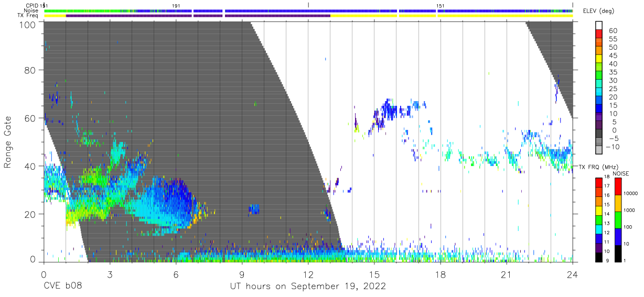
Task: Click the 40 tick on Range Gate axis
Action: [x=30, y=166]
